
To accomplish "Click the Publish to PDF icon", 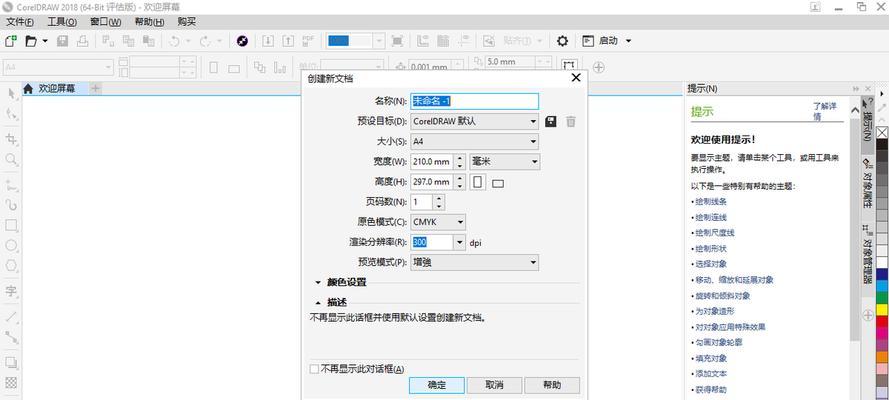I will pos(308,41).
